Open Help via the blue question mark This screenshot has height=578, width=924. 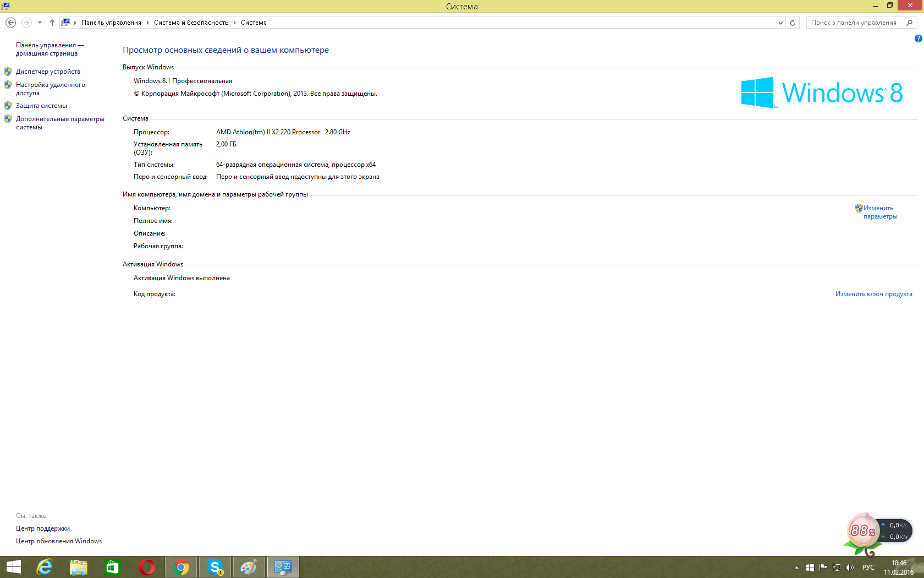tap(918, 39)
